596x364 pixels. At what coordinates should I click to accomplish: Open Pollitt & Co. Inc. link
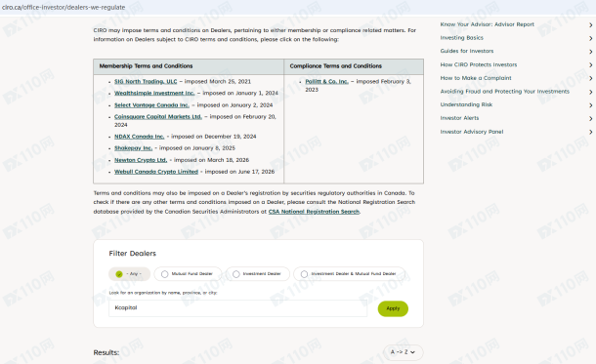tap(327, 82)
